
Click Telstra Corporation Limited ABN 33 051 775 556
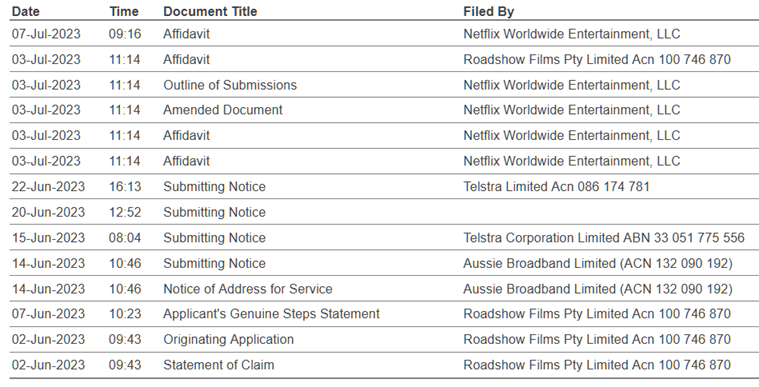click(x=604, y=238)
